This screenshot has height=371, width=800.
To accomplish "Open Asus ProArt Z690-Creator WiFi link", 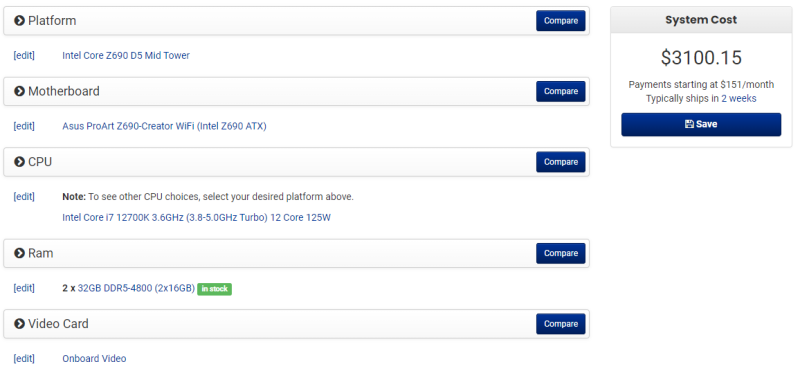I will pyautogui.click(x=164, y=126).
